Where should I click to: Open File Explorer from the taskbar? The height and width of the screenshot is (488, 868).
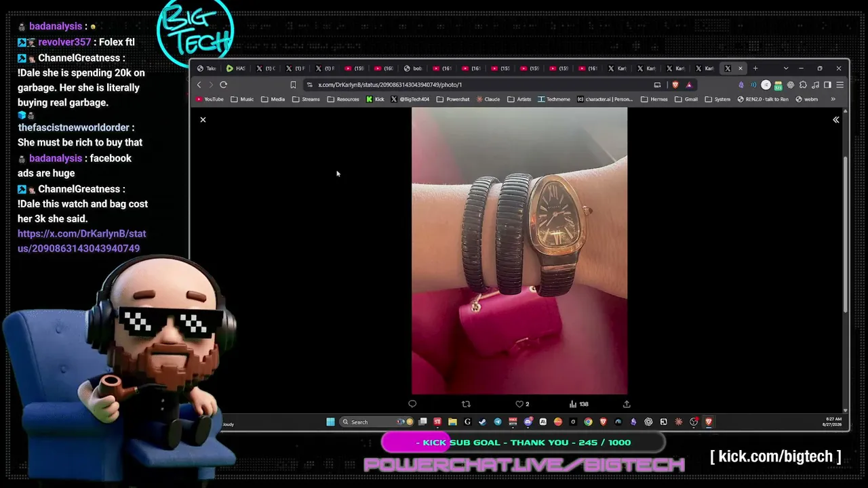point(452,422)
